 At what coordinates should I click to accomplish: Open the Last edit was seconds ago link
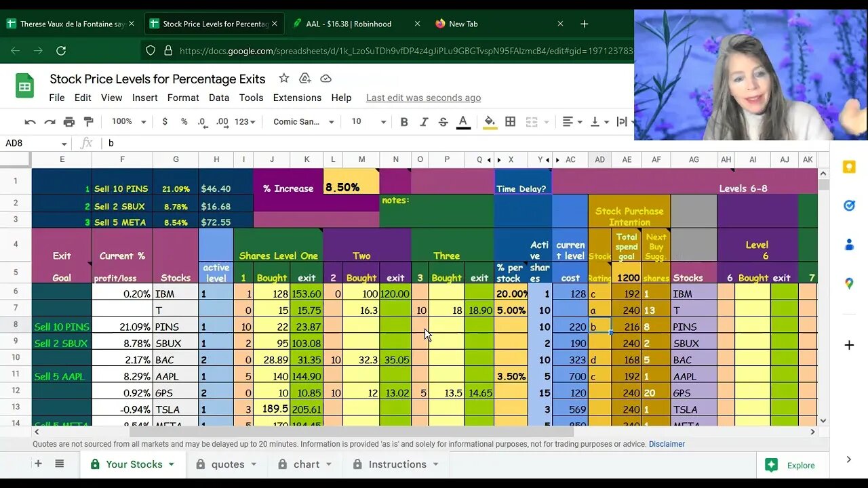pos(423,98)
